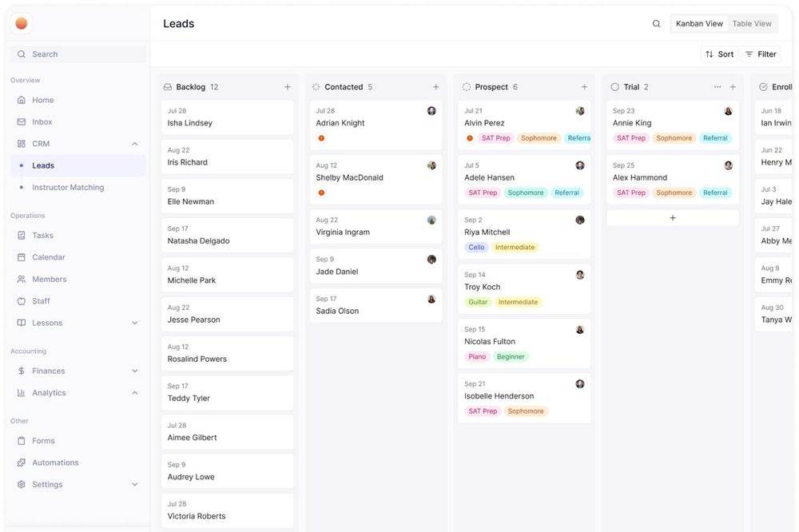Open the Calendar sidebar item

click(48, 257)
